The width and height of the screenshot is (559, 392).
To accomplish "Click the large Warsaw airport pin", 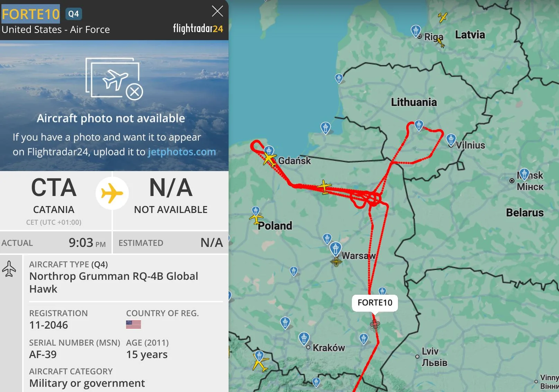I will [335, 249].
